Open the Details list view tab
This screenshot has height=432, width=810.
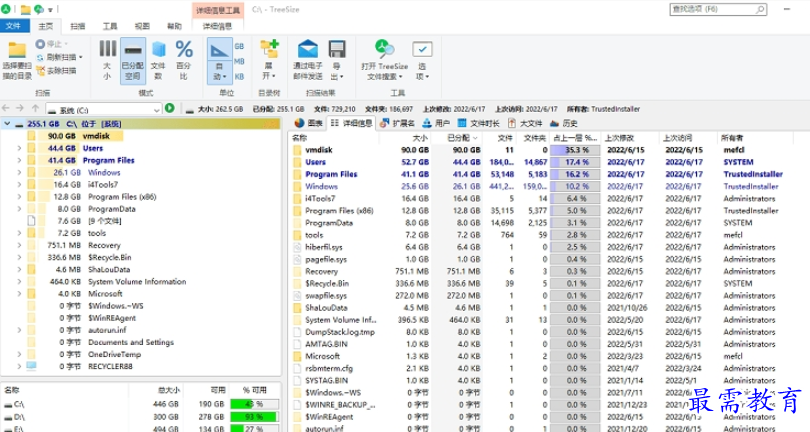click(351, 123)
